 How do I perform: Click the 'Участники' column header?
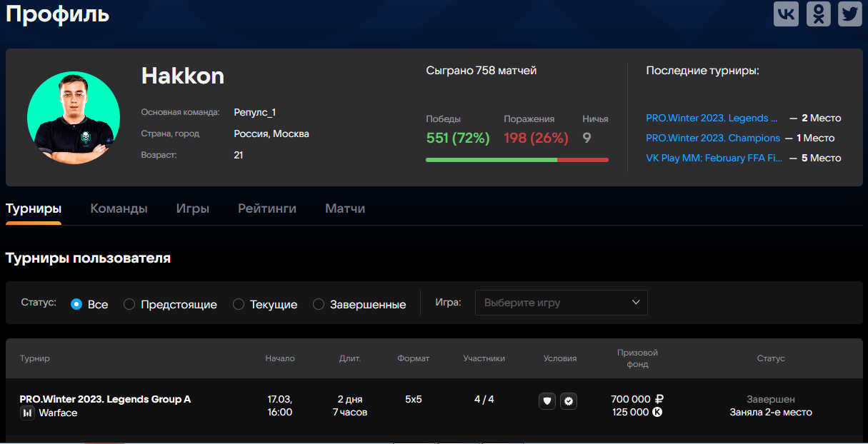pos(484,358)
